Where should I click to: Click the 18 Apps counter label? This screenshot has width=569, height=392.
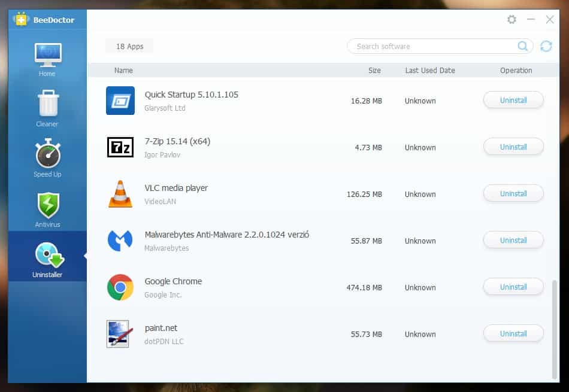129,47
